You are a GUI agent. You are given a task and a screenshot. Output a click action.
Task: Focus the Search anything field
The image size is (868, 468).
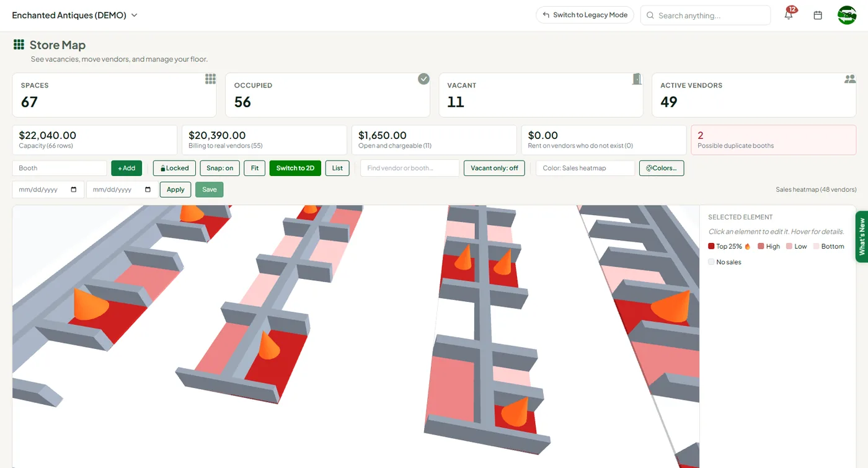[706, 15]
